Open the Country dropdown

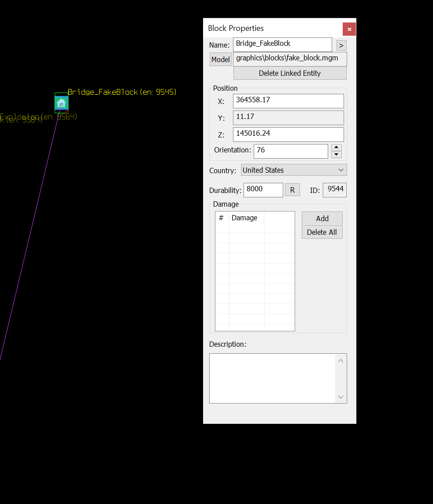(x=294, y=170)
